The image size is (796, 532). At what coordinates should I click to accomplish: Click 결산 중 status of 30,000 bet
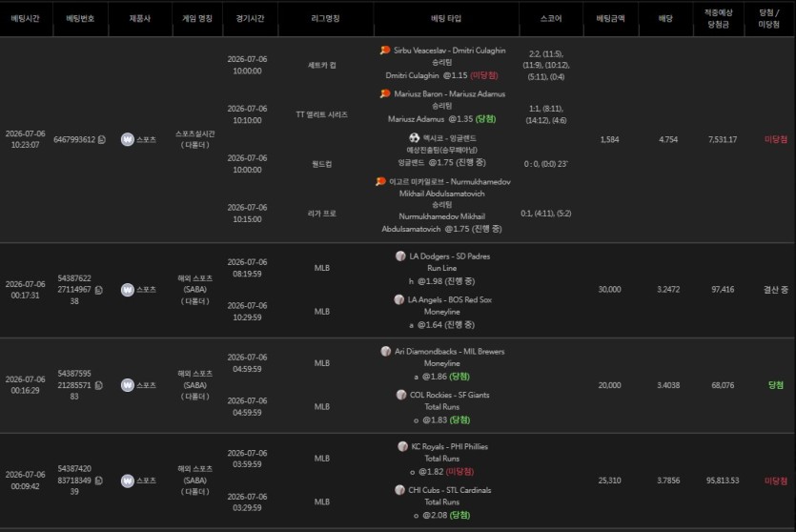[776, 289]
